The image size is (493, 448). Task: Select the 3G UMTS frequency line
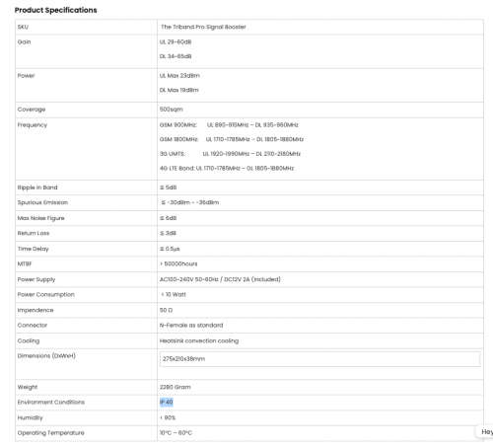(230, 154)
